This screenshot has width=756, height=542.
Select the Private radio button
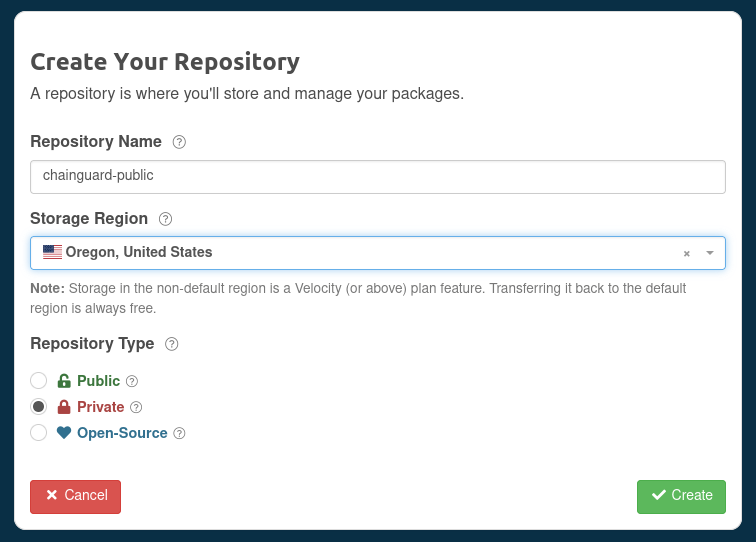(x=39, y=406)
